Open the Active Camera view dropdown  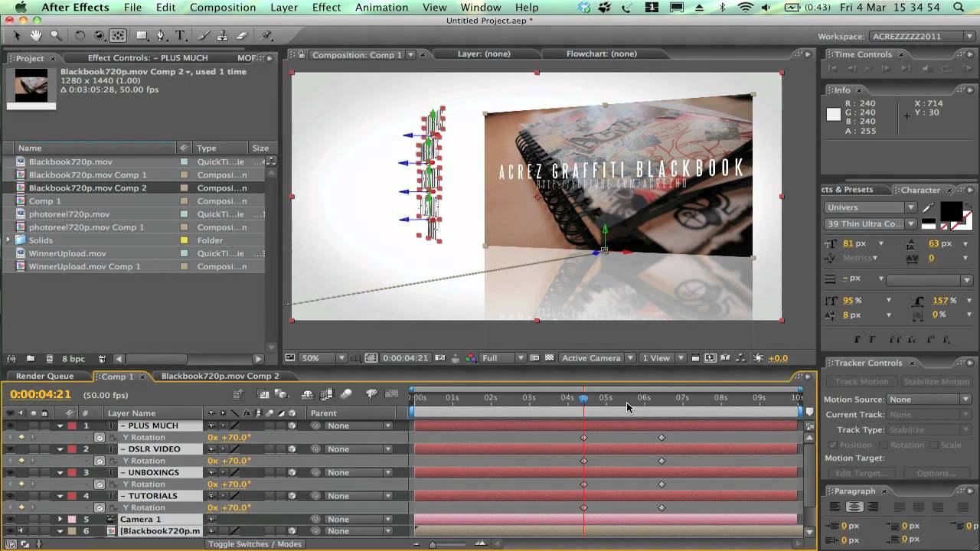point(596,357)
